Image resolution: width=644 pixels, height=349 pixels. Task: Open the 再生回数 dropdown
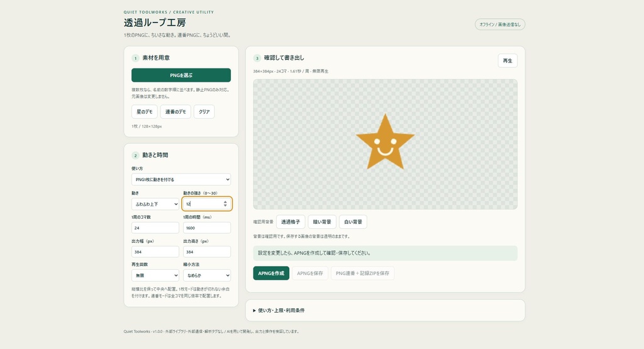coord(155,275)
